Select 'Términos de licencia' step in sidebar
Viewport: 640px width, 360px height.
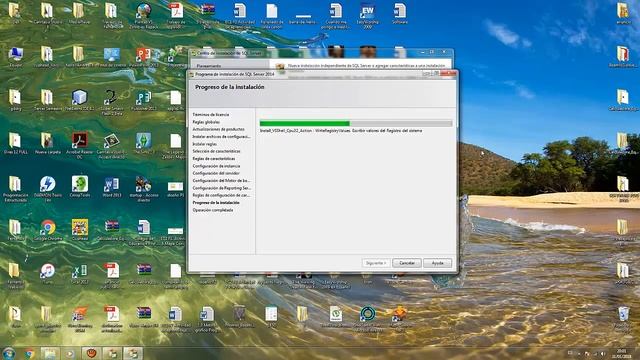(211, 115)
